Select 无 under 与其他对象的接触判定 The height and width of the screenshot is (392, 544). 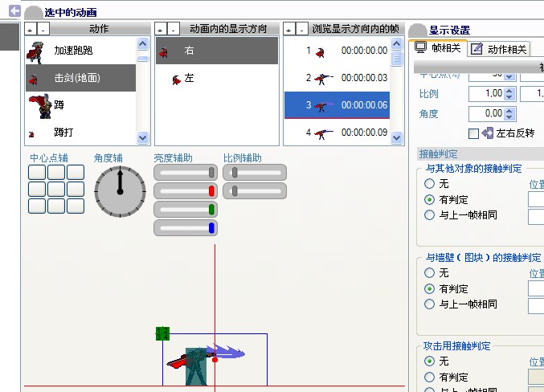[x=430, y=183]
